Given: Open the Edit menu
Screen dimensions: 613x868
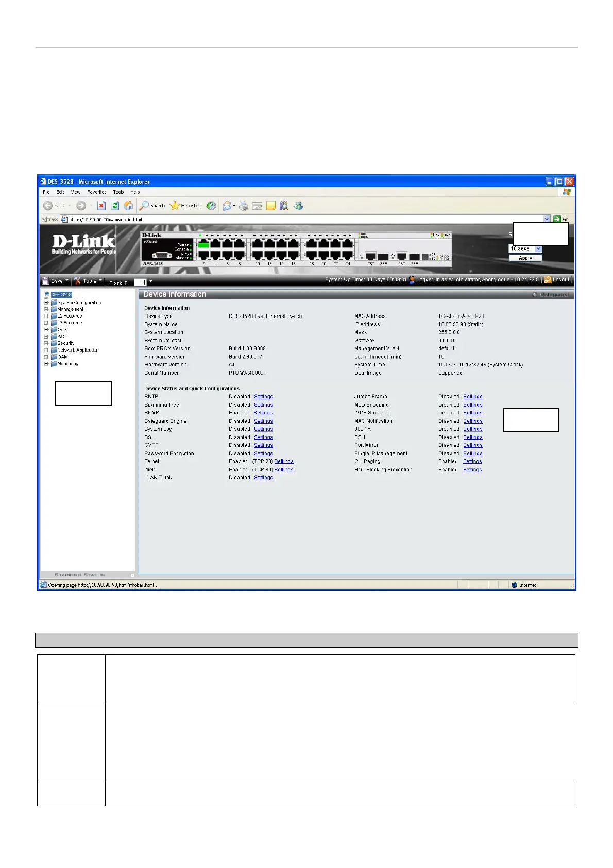Looking at the screenshot, I should coord(60,192).
